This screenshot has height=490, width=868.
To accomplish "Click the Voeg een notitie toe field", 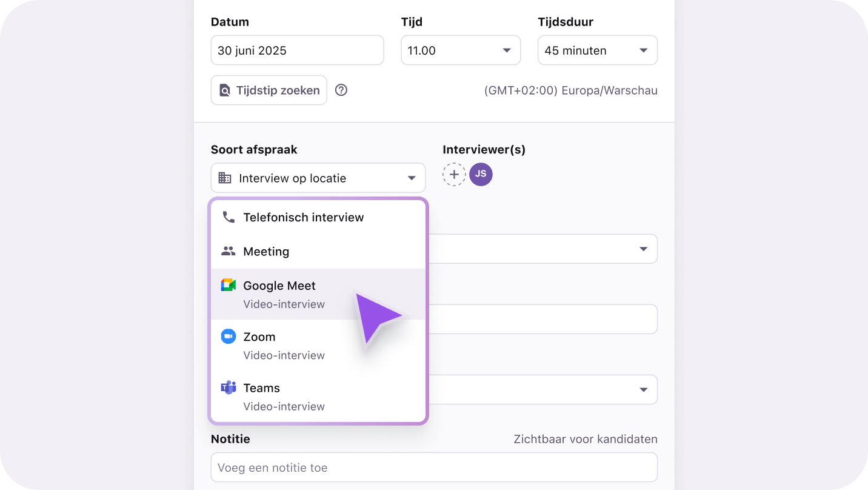I will [434, 467].
